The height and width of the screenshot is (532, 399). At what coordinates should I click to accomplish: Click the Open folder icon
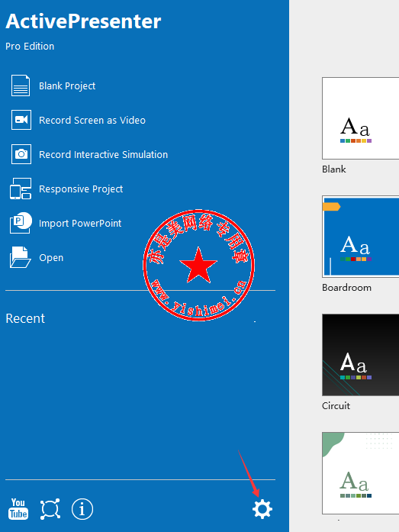(x=21, y=257)
